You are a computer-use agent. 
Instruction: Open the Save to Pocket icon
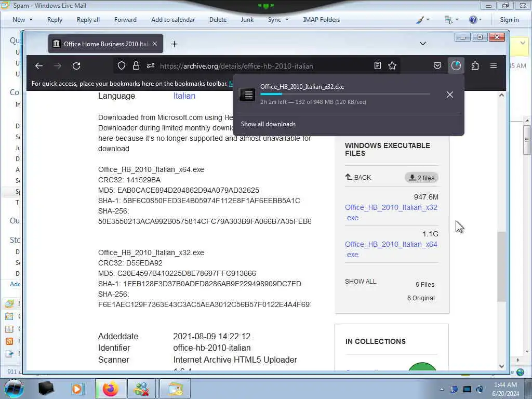click(x=437, y=66)
